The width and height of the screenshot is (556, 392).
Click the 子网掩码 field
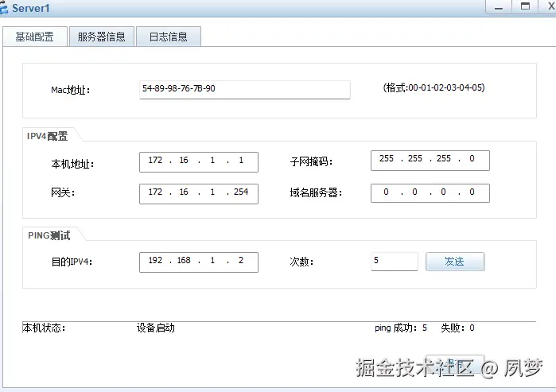(430, 161)
